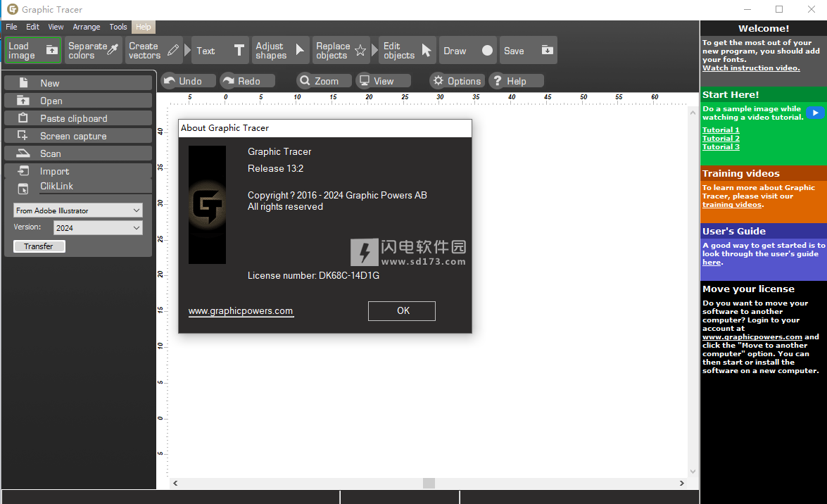Follow the 'training videos' link
The width and height of the screenshot is (827, 504).
[731, 205]
